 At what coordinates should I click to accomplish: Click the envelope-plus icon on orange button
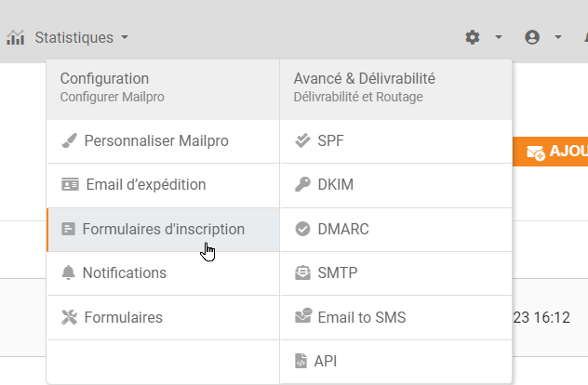536,153
